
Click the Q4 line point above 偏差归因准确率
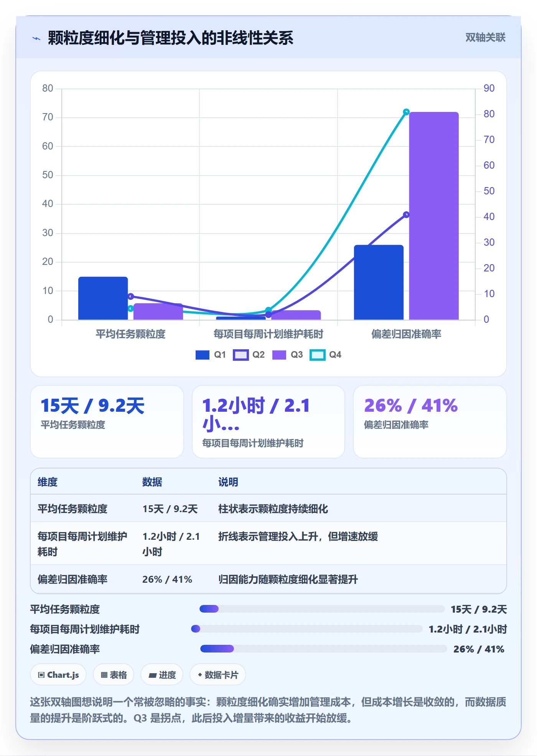406,112
